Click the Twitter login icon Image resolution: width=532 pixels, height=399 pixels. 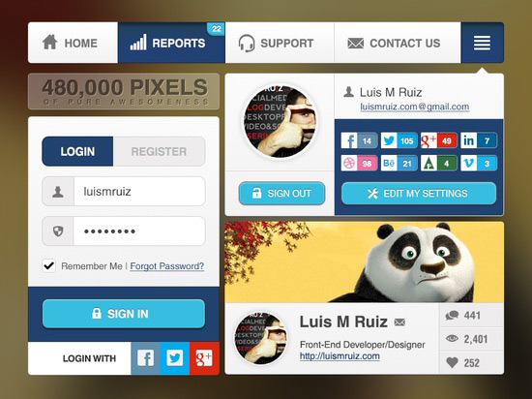(175, 358)
